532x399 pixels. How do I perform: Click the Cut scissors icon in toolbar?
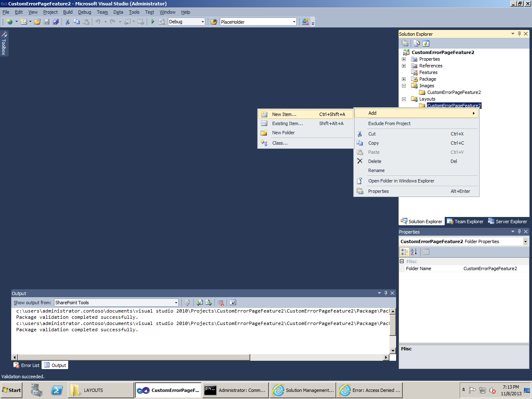tap(67, 22)
